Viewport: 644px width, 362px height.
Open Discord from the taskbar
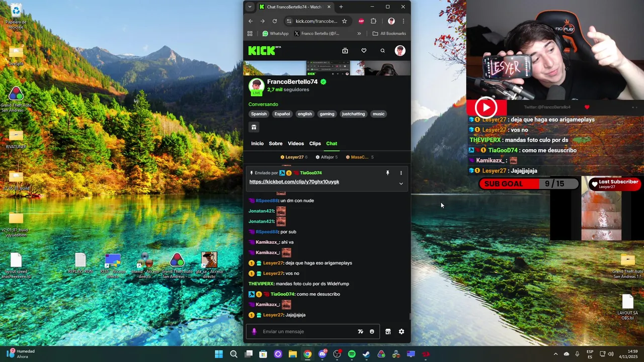point(323,354)
